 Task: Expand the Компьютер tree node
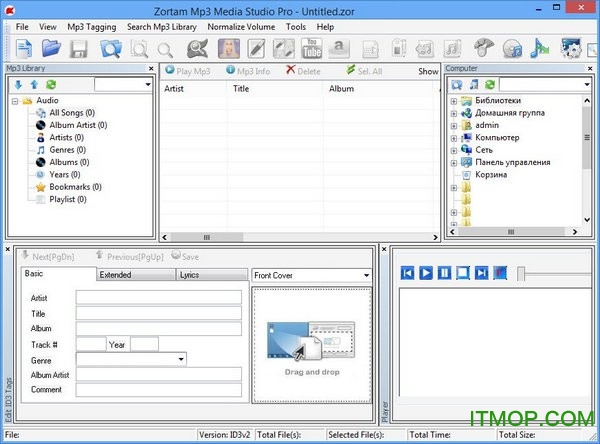pos(454,138)
